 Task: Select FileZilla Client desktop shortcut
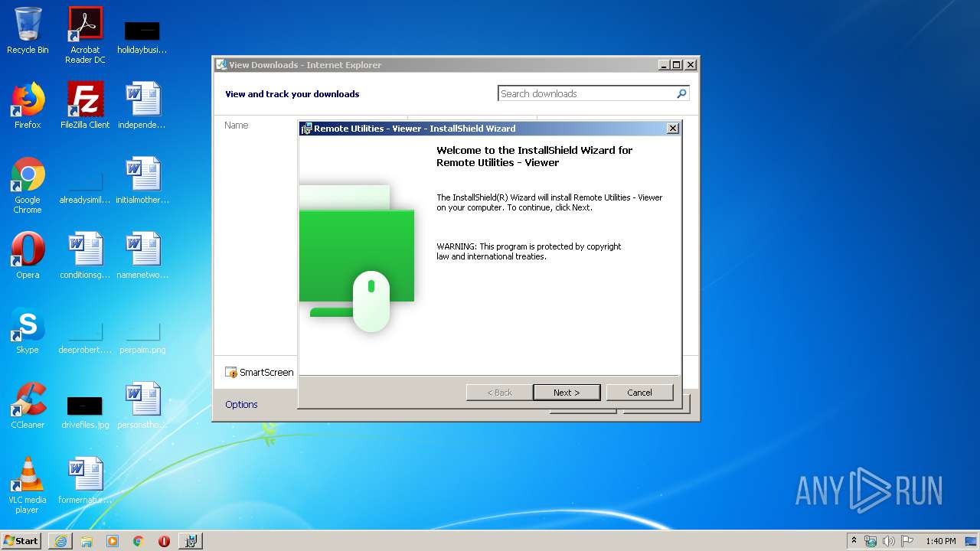pyautogui.click(x=85, y=106)
